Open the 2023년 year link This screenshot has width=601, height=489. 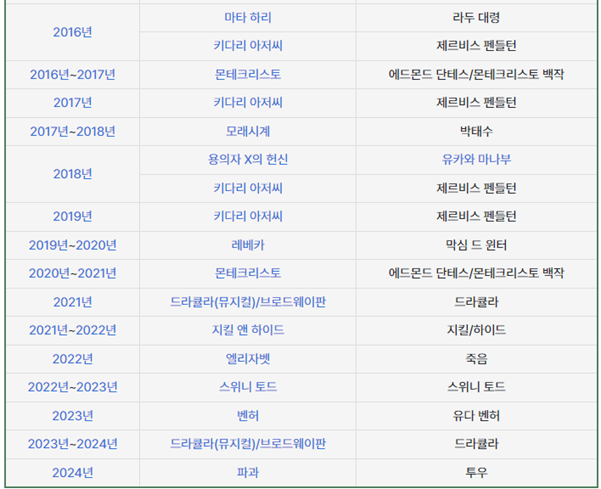72,416
